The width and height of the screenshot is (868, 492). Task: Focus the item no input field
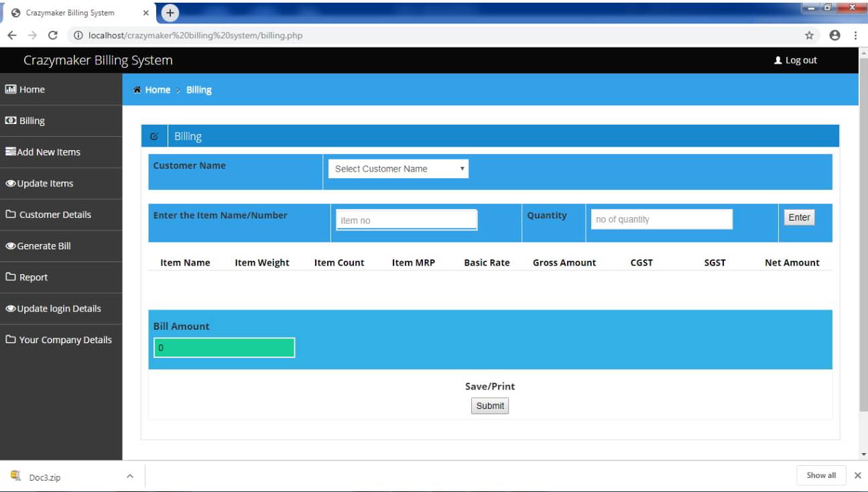click(406, 221)
